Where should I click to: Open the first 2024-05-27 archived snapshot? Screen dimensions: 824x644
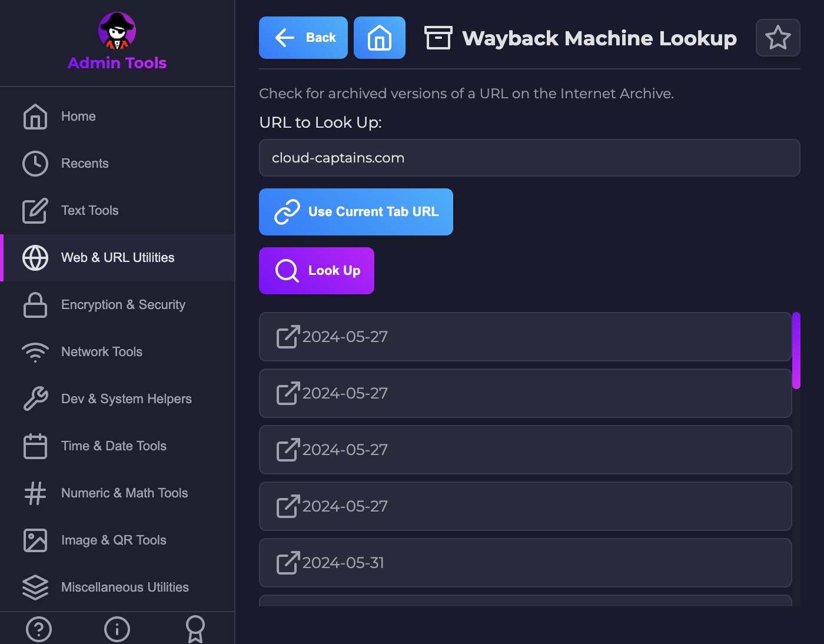click(525, 337)
